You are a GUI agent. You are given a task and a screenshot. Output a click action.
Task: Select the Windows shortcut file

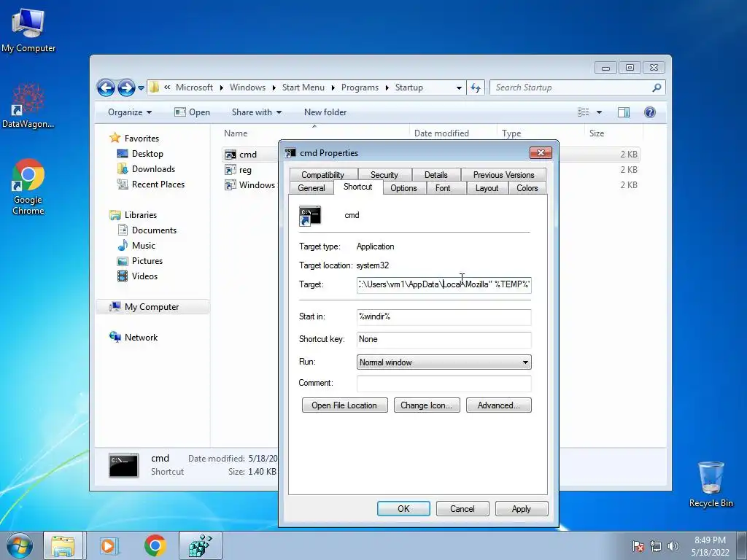pyautogui.click(x=257, y=185)
